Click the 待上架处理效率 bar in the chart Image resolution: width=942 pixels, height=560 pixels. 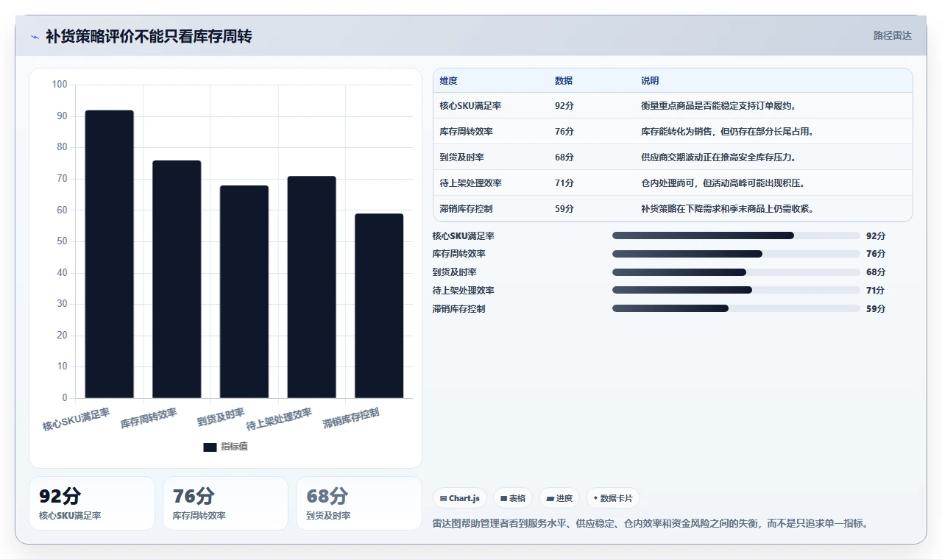point(311,287)
